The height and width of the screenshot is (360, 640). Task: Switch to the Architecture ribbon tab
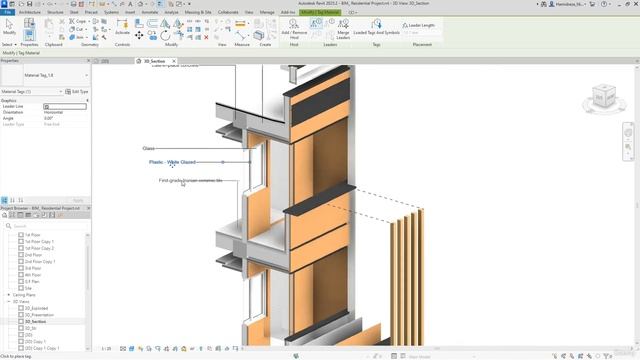click(30, 12)
